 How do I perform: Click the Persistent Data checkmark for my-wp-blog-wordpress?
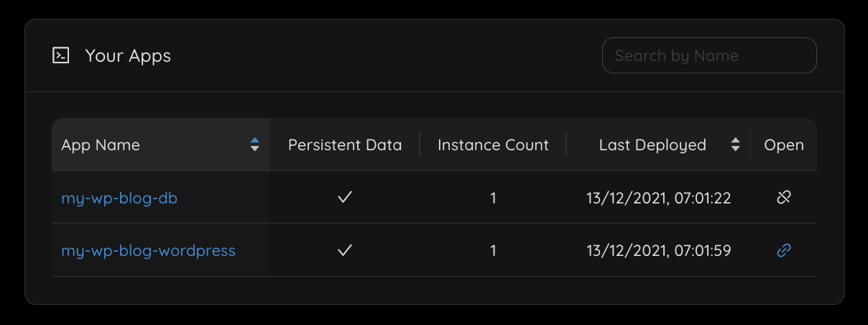pos(345,250)
